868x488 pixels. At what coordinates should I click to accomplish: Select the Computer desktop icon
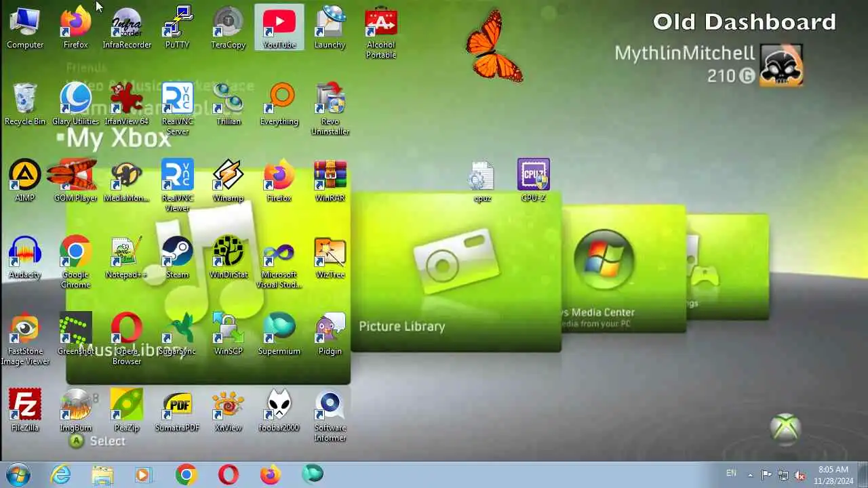[x=25, y=27]
